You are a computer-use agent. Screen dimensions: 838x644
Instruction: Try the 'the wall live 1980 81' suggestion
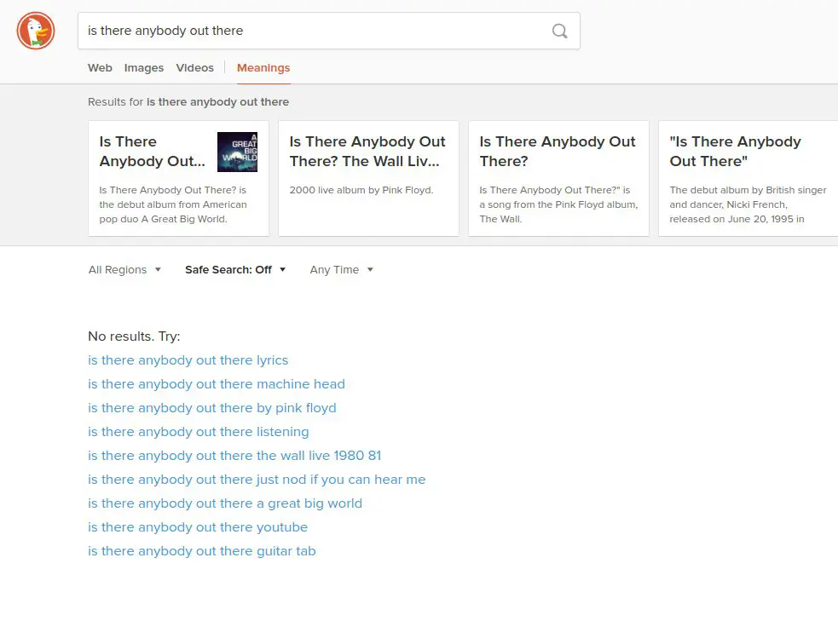click(234, 456)
